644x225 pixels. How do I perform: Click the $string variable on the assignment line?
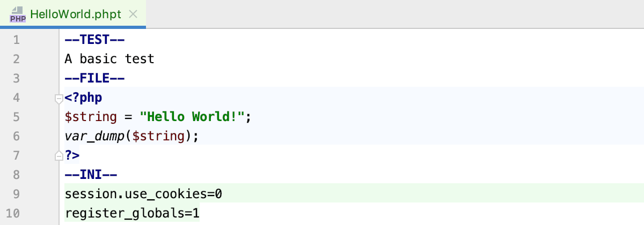click(x=91, y=117)
